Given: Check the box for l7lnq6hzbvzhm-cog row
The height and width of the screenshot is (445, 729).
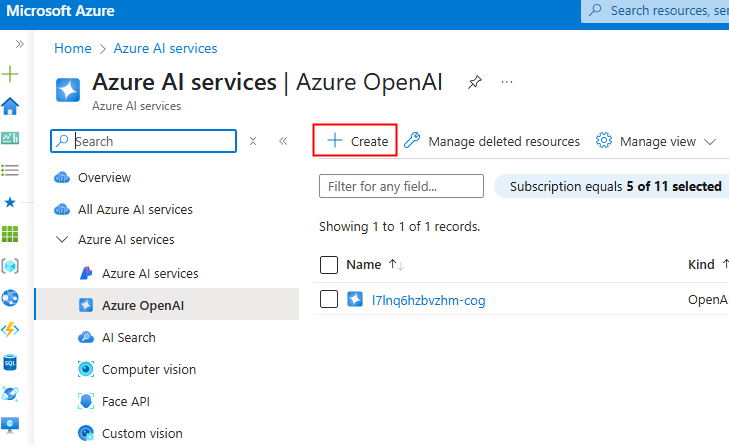Looking at the screenshot, I should pyautogui.click(x=328, y=299).
